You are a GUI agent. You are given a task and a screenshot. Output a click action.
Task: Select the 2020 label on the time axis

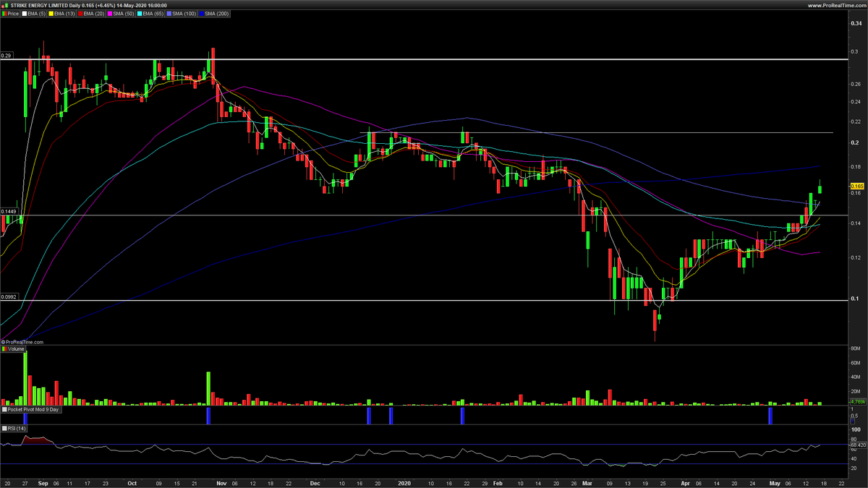coord(404,483)
